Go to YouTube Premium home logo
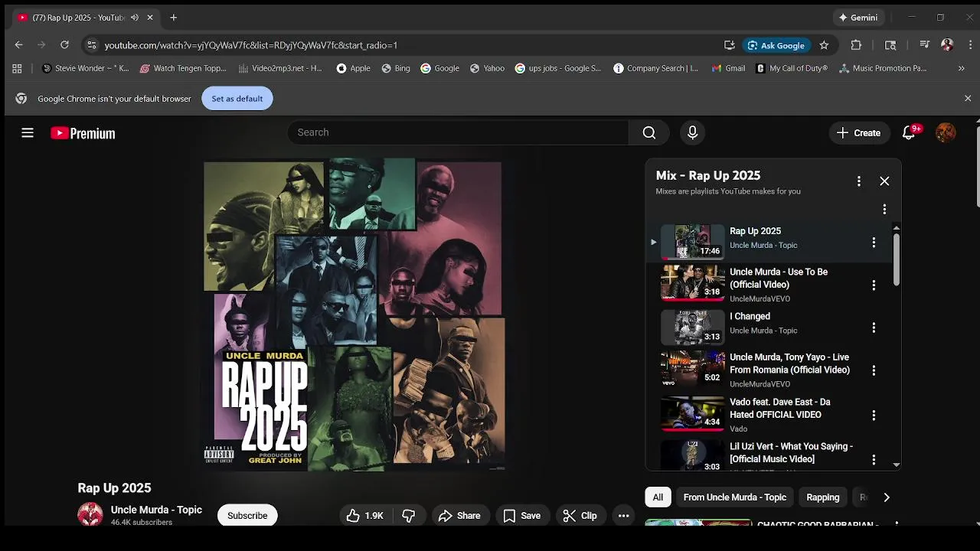Screen dimensions: 980x551 (83, 133)
